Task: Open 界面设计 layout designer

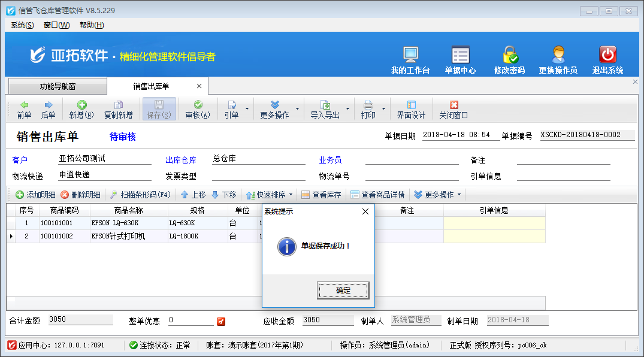Action: point(411,110)
